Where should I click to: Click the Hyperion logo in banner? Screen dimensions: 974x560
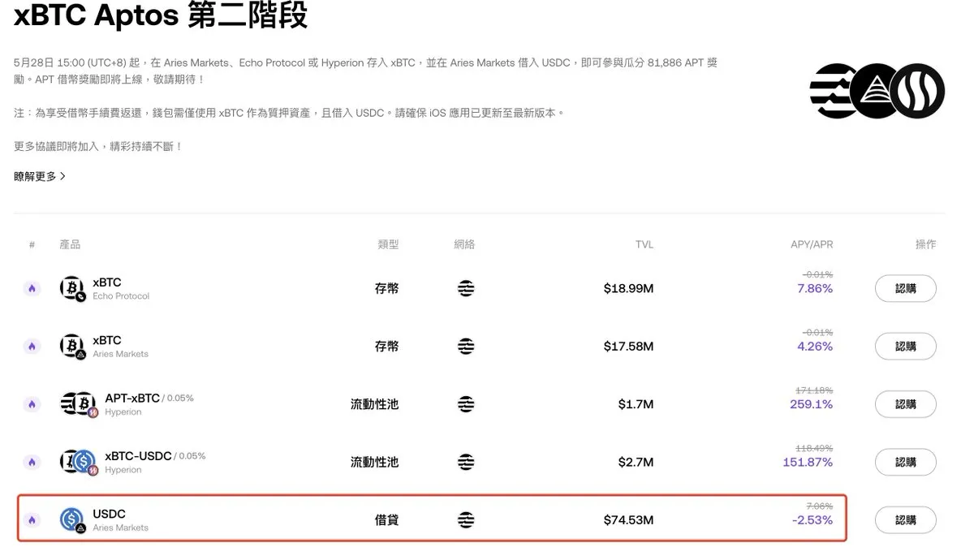click(x=918, y=91)
